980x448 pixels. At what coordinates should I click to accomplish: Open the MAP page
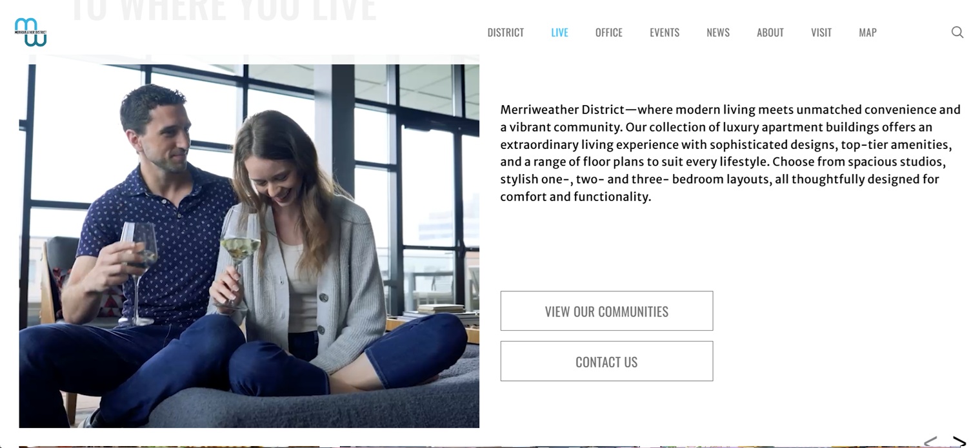(x=868, y=32)
